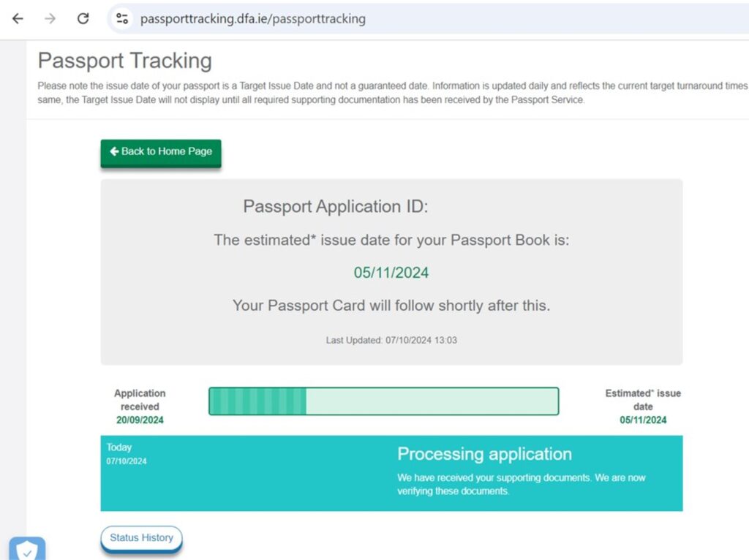Image resolution: width=749 pixels, height=560 pixels.
Task: Click the Passport Card will follow message
Action: 391,306
